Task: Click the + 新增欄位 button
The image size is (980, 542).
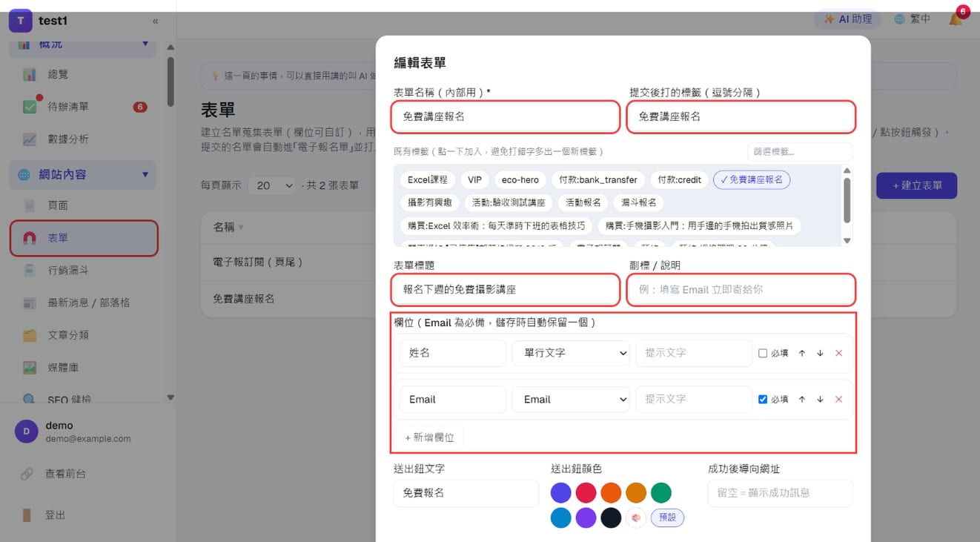Action: [429, 437]
